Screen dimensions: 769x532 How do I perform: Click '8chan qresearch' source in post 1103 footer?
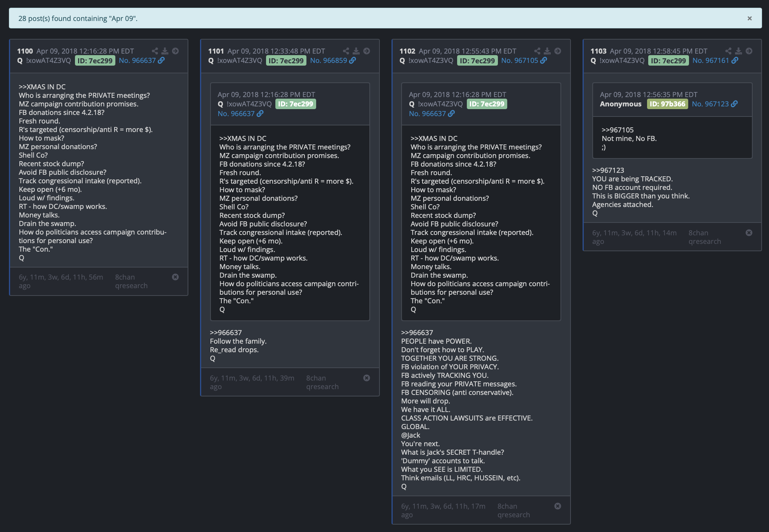(x=705, y=237)
